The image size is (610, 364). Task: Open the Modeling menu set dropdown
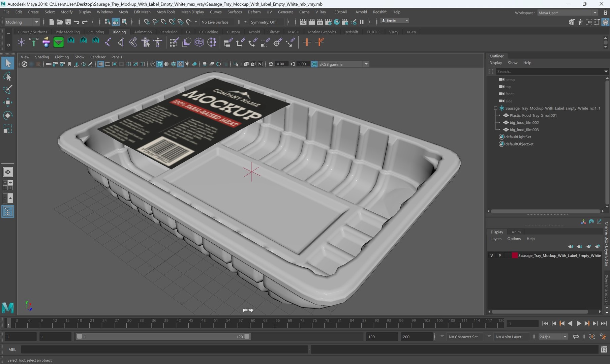point(22,22)
